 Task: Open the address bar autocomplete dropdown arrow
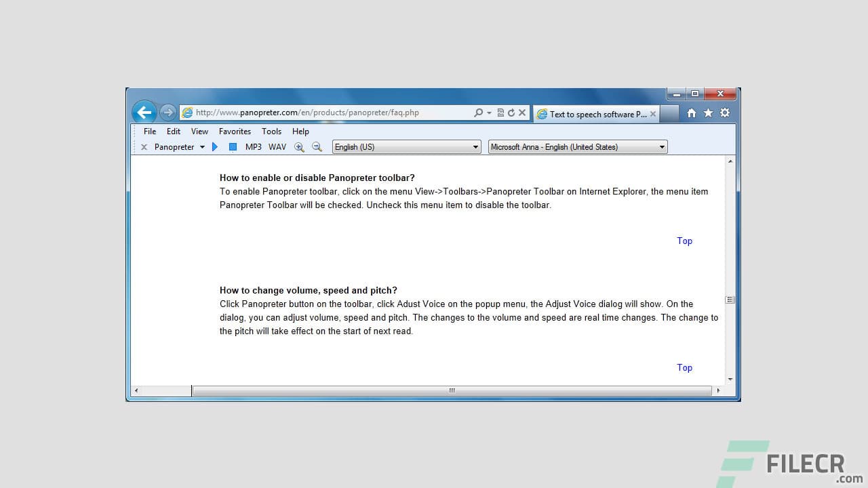pos(489,113)
